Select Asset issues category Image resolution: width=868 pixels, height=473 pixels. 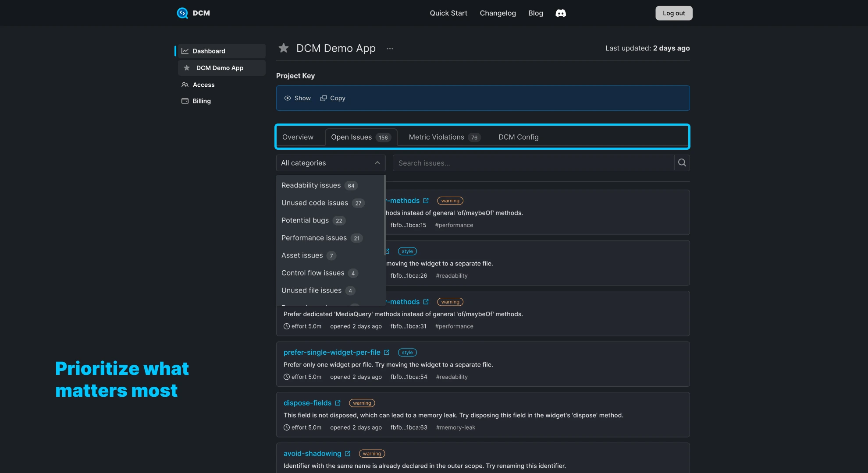click(331, 255)
